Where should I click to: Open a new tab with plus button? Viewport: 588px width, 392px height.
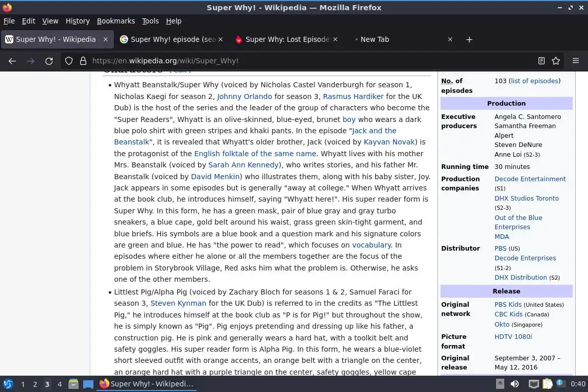(x=469, y=39)
